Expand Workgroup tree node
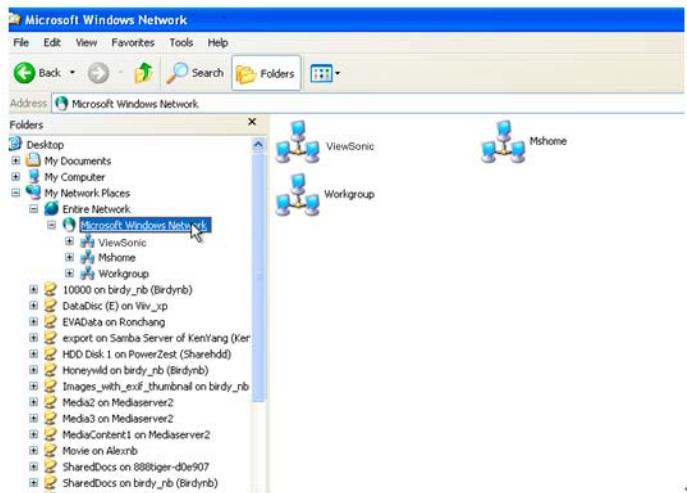This screenshot has height=493, width=687. tap(69, 273)
